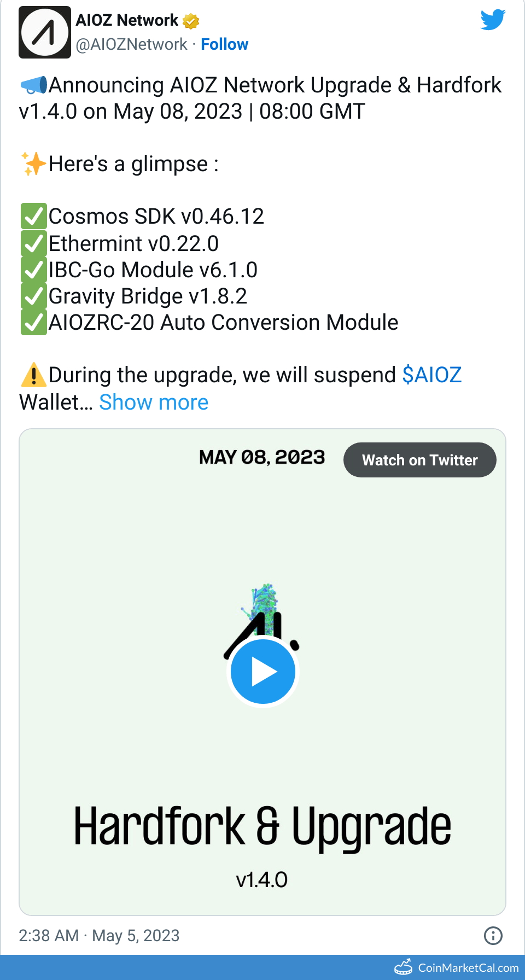525x980 pixels.
Task: Click the AIOZ Network profile avatar
Action: coord(45,32)
